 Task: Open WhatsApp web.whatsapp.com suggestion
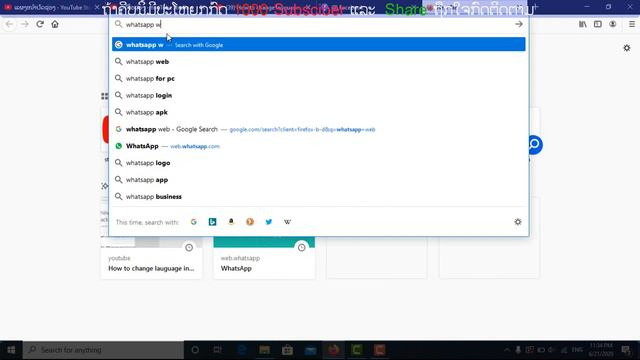point(319,146)
